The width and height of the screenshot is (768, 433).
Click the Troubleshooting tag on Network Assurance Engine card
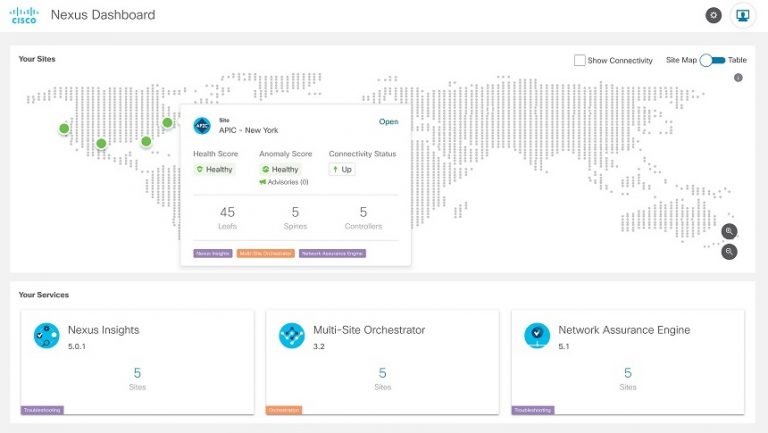pyautogui.click(x=533, y=410)
